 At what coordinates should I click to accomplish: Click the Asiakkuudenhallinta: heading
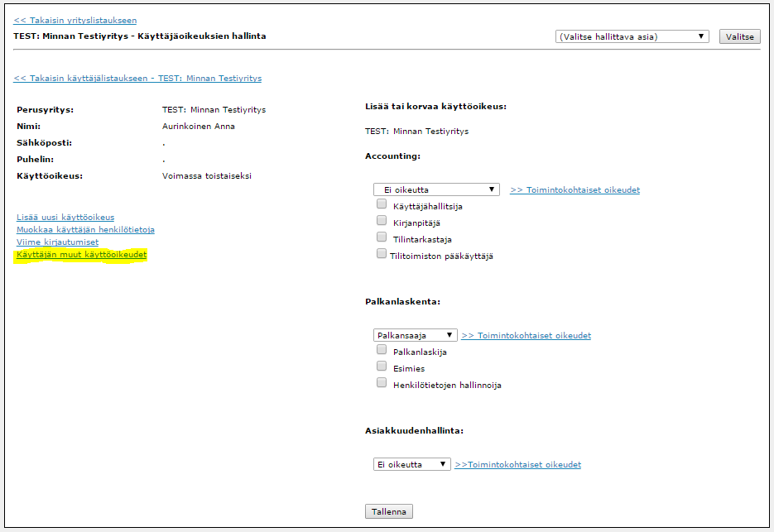(415, 431)
